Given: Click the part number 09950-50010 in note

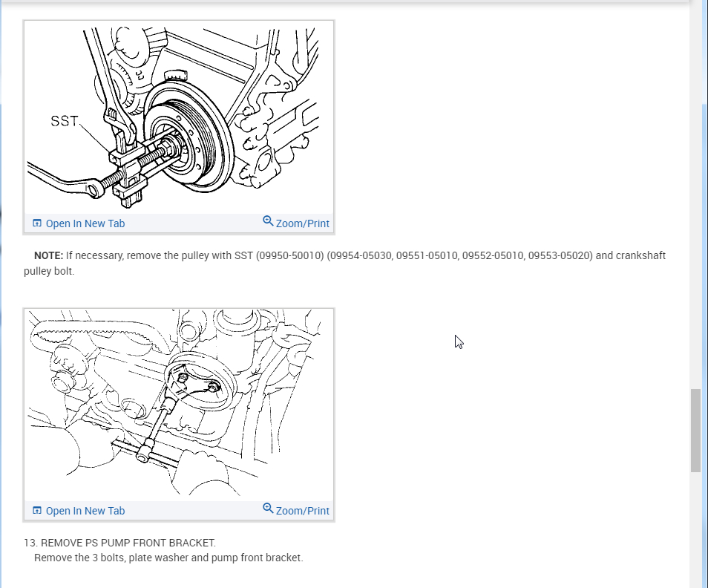Looking at the screenshot, I should pyautogui.click(x=290, y=255).
